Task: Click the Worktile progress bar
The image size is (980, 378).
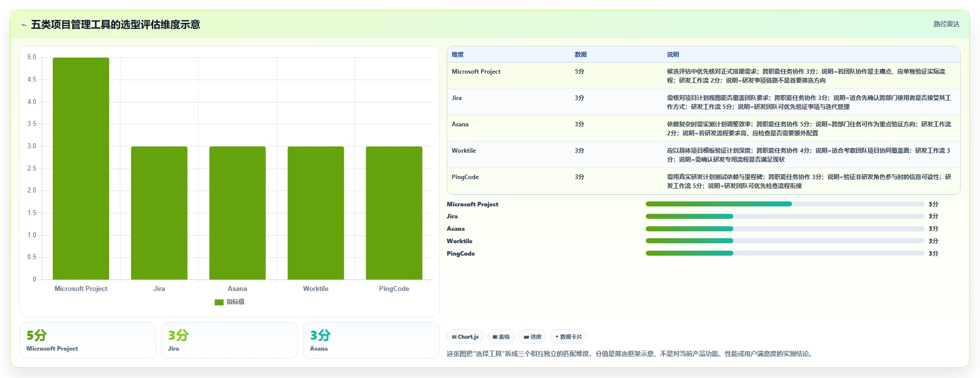Action: point(785,241)
